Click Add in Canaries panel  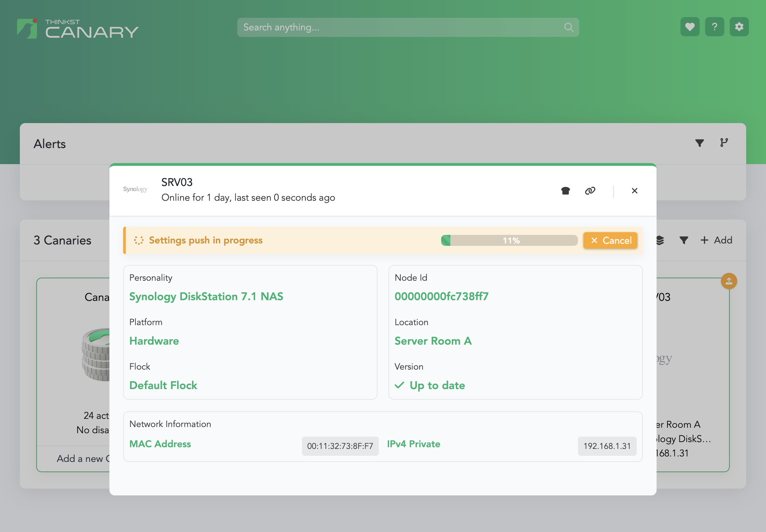click(716, 240)
